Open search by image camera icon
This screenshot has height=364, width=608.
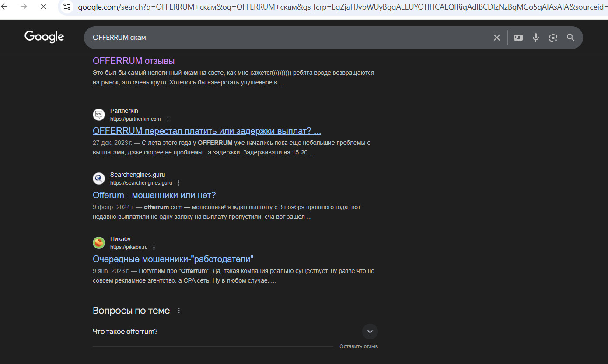tap(553, 38)
